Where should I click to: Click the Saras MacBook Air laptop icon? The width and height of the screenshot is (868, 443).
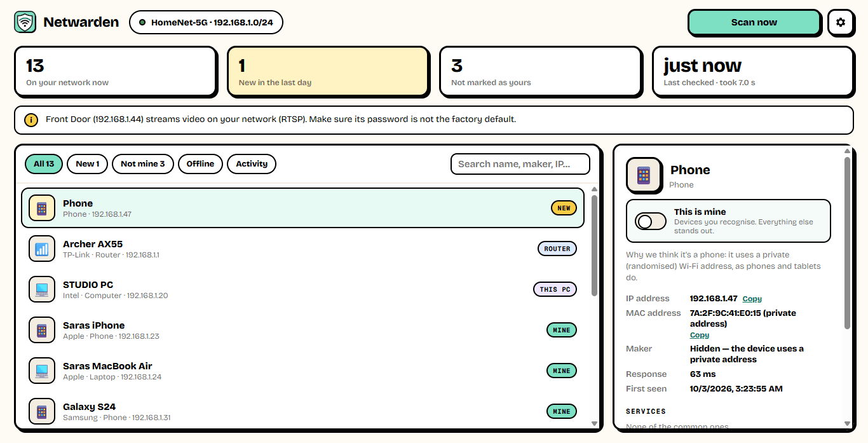pos(42,371)
